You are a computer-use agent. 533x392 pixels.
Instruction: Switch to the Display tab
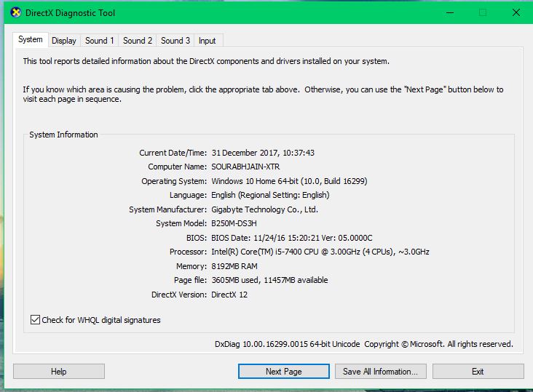[x=64, y=41]
